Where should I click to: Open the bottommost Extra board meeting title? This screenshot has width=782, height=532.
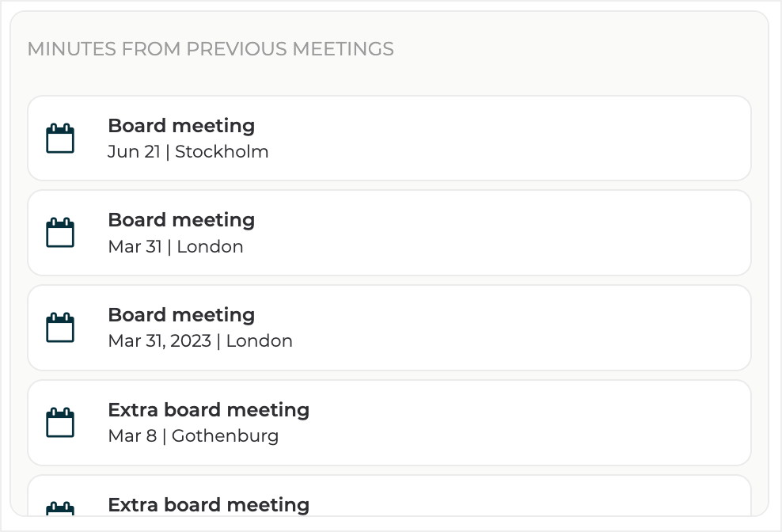tap(208, 504)
